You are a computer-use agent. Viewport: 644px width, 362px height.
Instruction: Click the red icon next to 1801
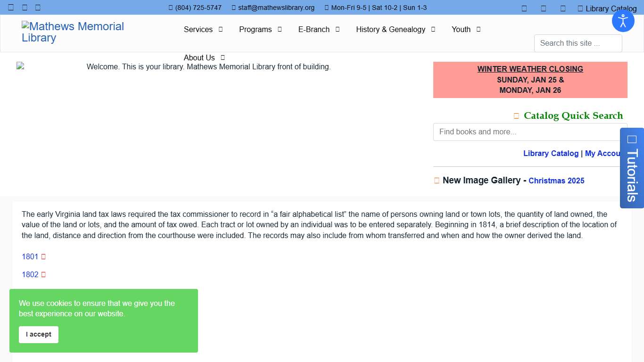coord(43,257)
